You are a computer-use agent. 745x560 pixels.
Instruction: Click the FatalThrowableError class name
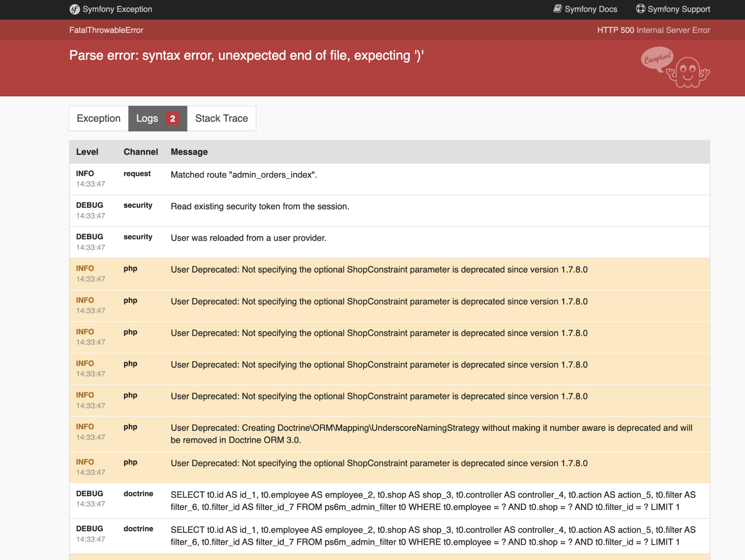(106, 30)
